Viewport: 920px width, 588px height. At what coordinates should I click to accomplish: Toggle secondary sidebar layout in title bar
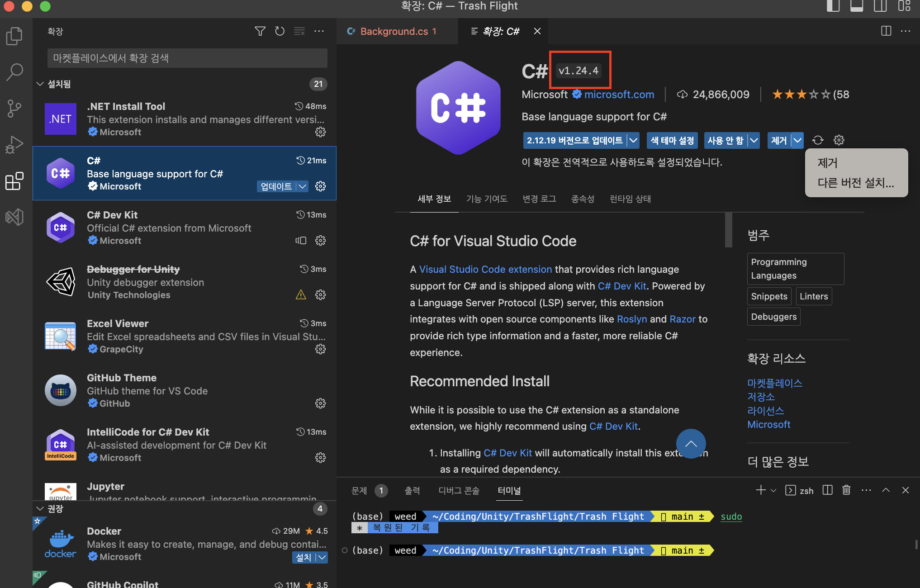coord(880,6)
